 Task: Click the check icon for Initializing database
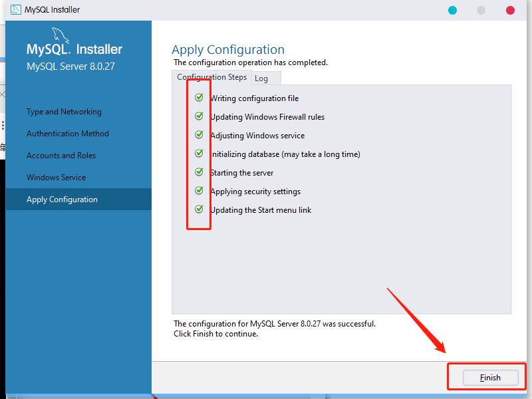point(199,154)
